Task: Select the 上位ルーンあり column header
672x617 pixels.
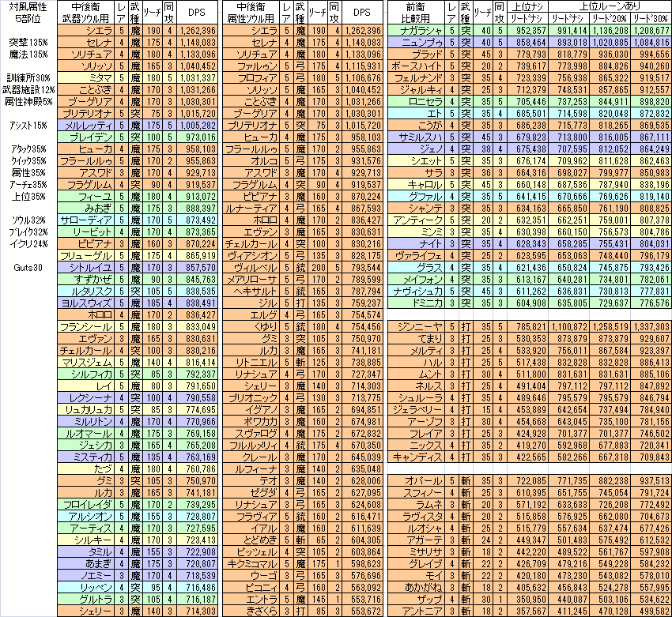Action: click(x=610, y=6)
